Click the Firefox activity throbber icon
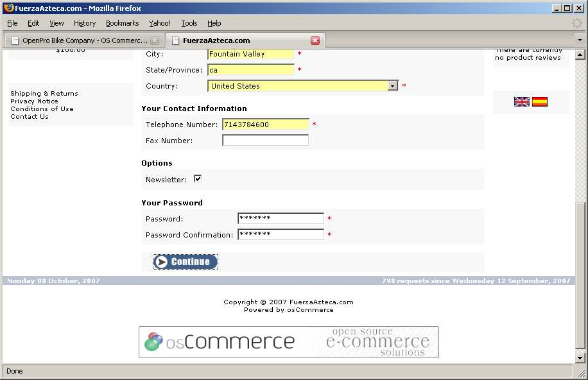588x380 pixels. [x=577, y=23]
